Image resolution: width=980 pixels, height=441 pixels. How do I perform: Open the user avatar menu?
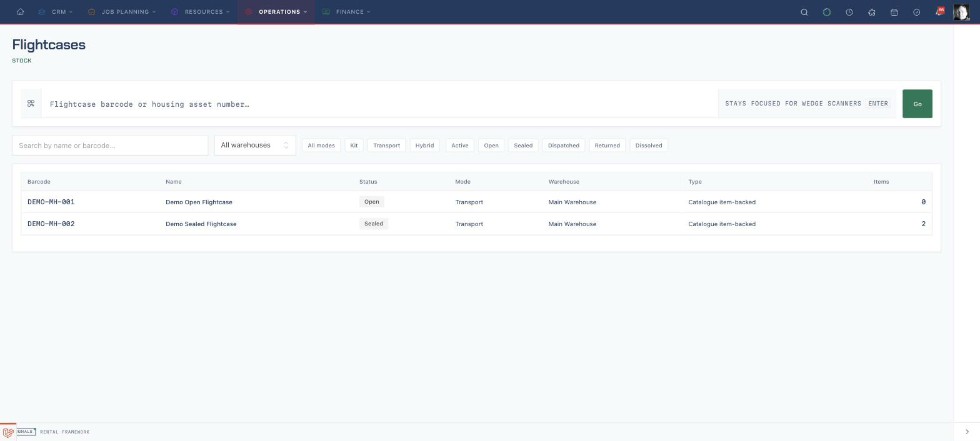[x=961, y=12]
